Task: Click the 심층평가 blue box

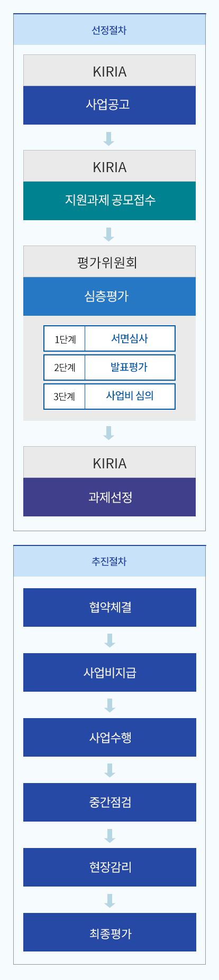Action: pyautogui.click(x=109, y=296)
